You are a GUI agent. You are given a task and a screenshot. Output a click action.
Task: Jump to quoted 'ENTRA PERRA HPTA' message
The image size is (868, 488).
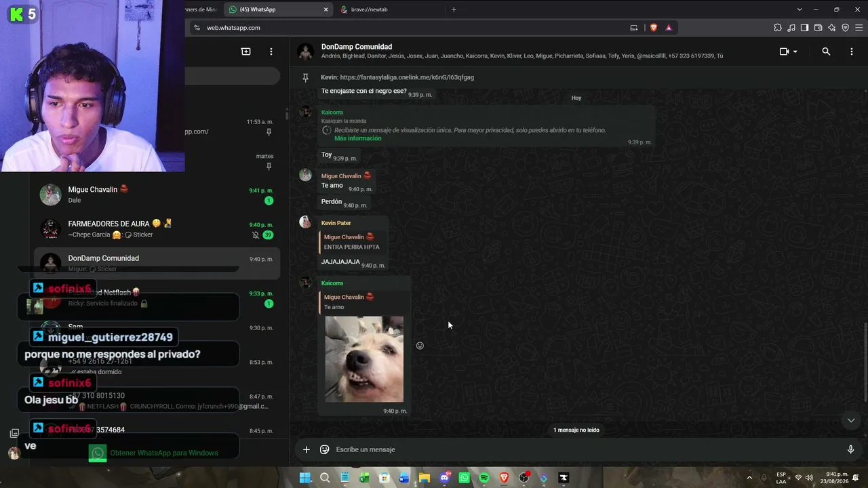(x=353, y=242)
